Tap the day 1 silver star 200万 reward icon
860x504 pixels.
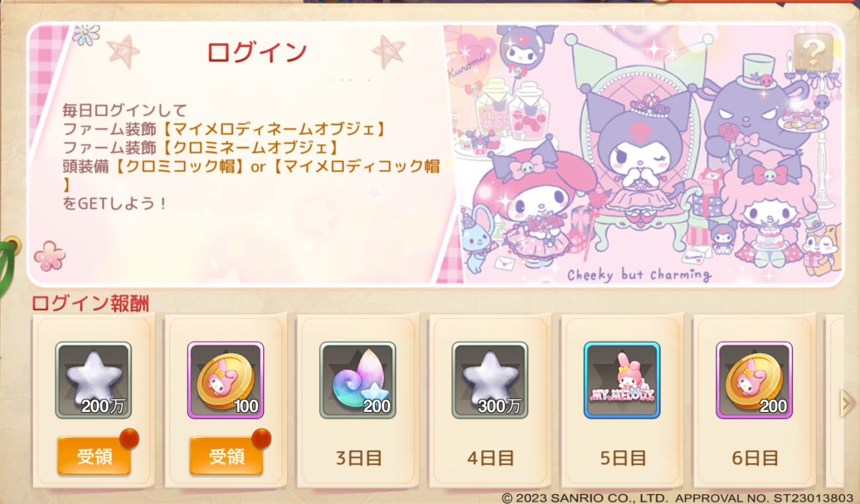pos(93,380)
